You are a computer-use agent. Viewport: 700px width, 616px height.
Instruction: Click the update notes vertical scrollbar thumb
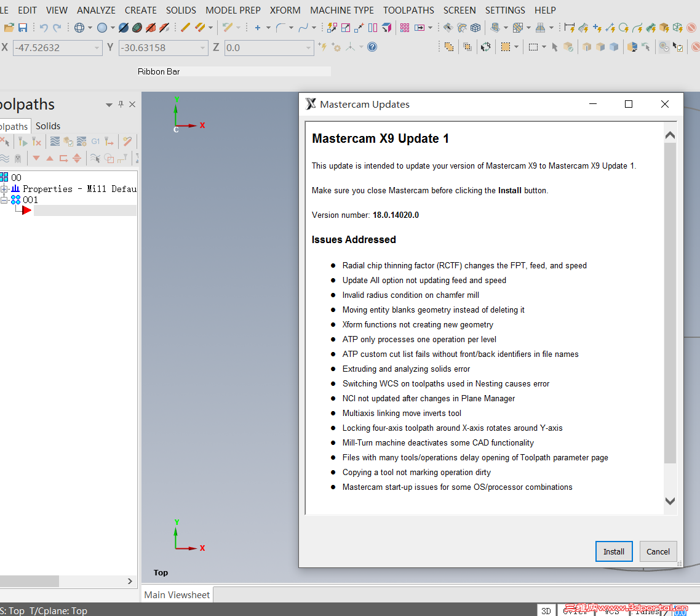click(x=670, y=303)
